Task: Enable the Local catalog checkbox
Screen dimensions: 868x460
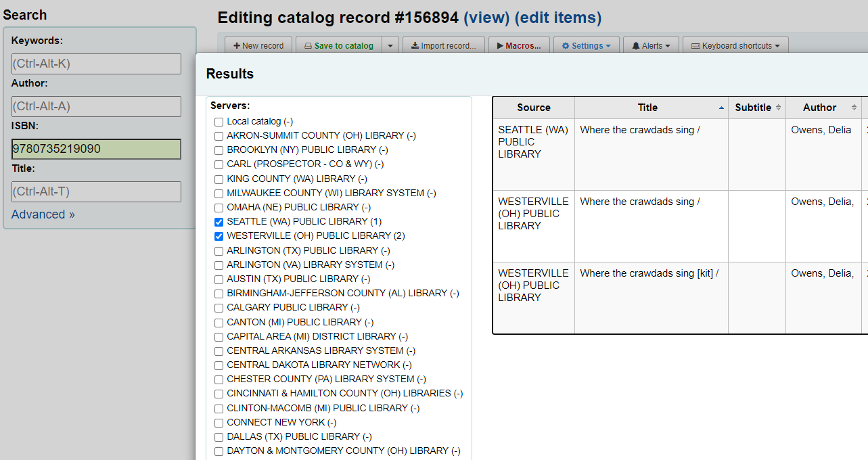Action: [x=219, y=122]
